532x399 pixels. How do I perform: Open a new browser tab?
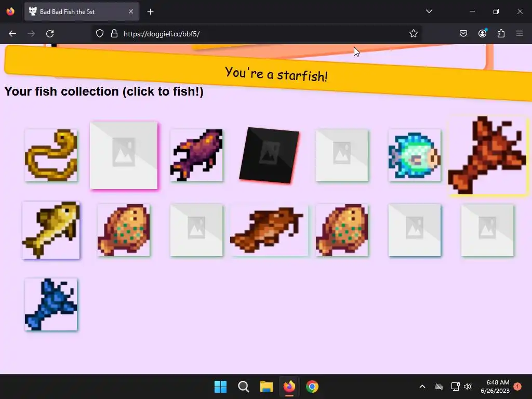[150, 12]
